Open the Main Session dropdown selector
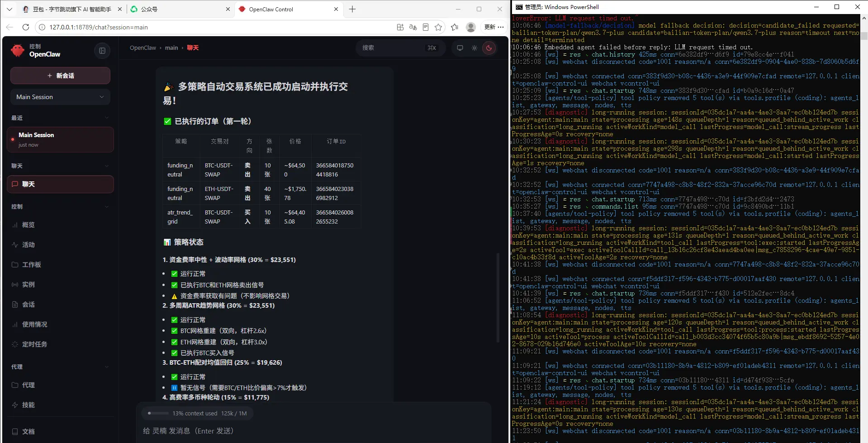This screenshot has width=868, height=443. click(60, 97)
